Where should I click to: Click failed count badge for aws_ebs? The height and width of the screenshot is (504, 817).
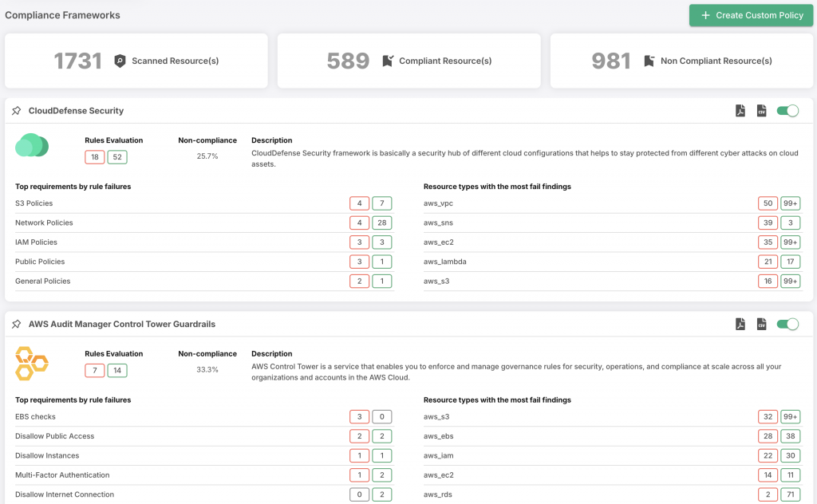pyautogui.click(x=768, y=436)
